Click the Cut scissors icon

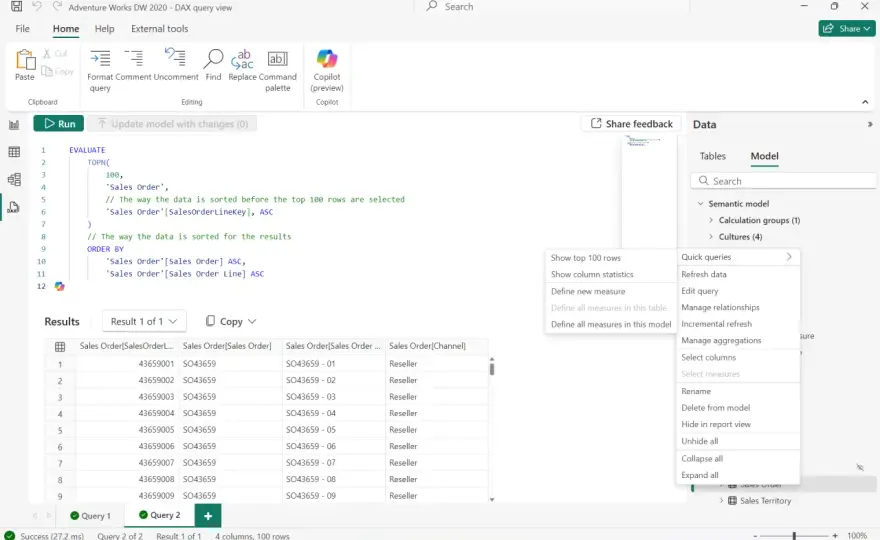click(47, 53)
